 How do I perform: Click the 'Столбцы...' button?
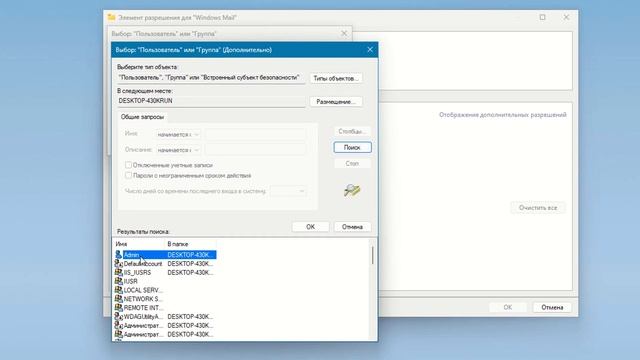point(352,131)
